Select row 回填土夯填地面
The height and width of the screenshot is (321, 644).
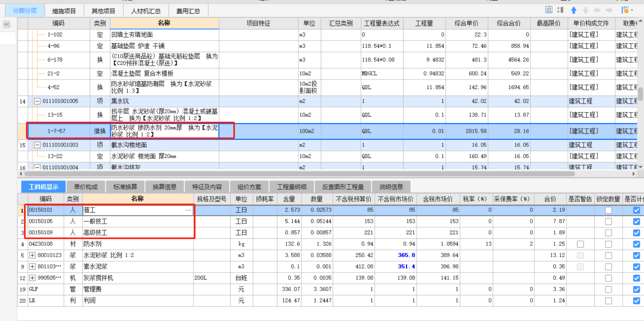pos(164,35)
